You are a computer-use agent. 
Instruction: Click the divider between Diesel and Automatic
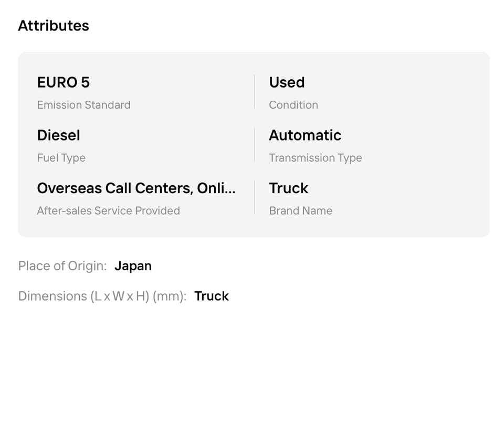254,145
